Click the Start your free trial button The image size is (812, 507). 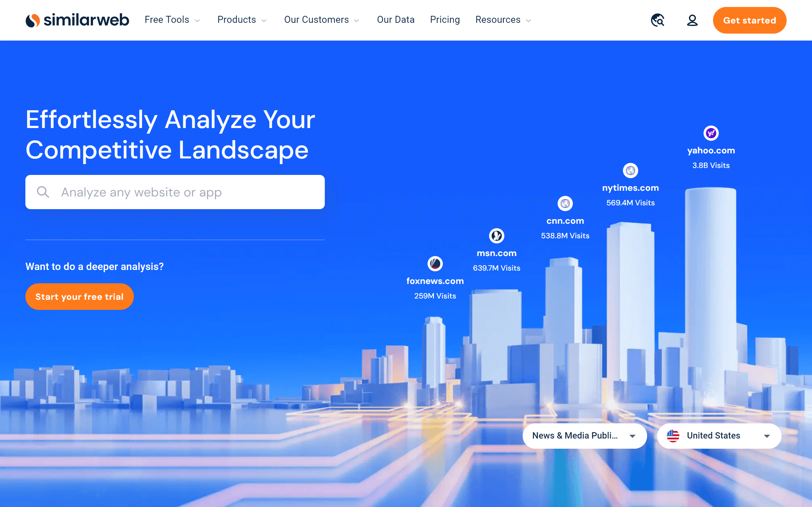point(80,297)
